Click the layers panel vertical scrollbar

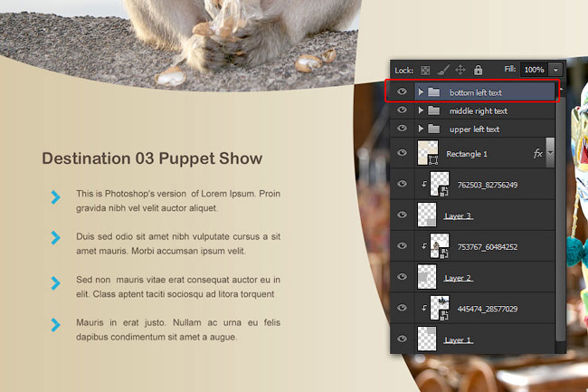[x=560, y=219]
